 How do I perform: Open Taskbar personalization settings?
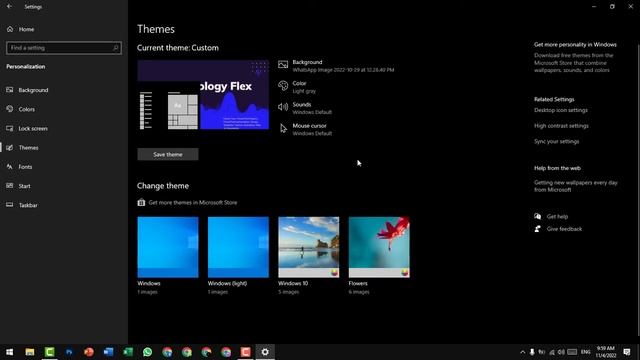pyautogui.click(x=64, y=205)
